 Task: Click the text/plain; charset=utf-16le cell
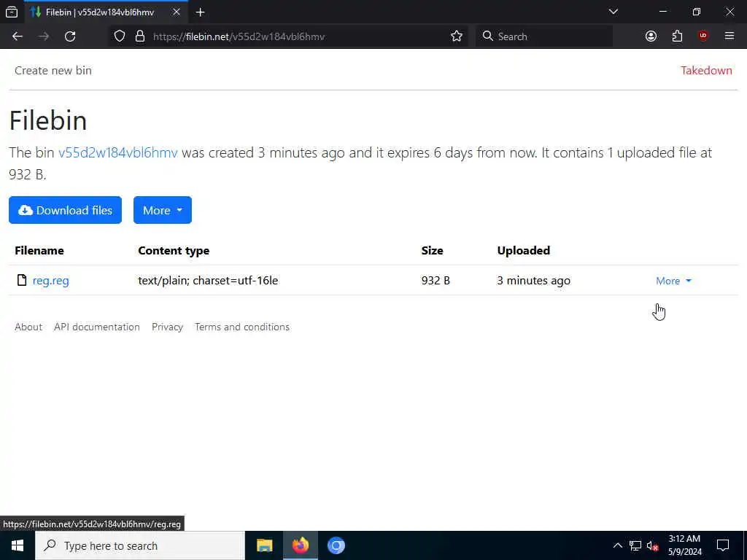point(208,281)
